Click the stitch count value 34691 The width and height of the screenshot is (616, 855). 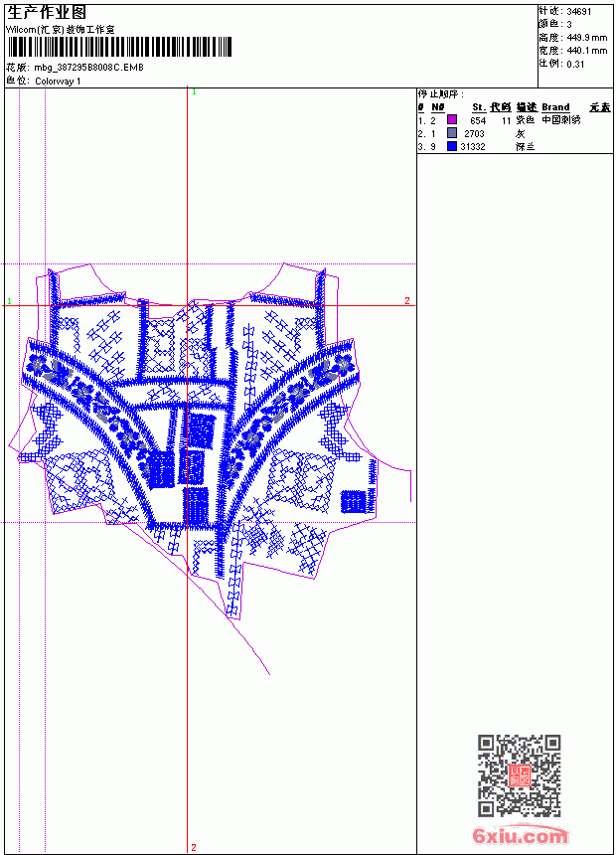(x=579, y=12)
